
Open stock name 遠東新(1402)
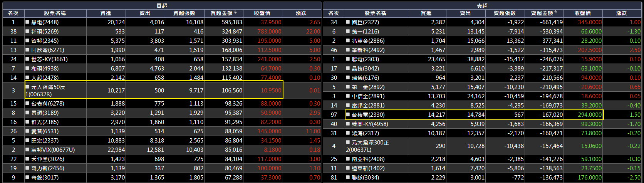pyautogui.click(x=368, y=168)
